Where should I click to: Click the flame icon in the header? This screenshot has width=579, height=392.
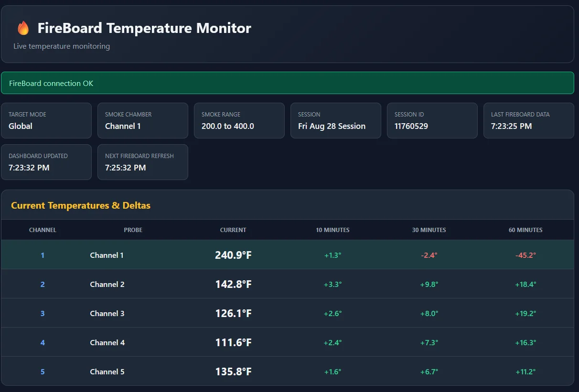23,28
